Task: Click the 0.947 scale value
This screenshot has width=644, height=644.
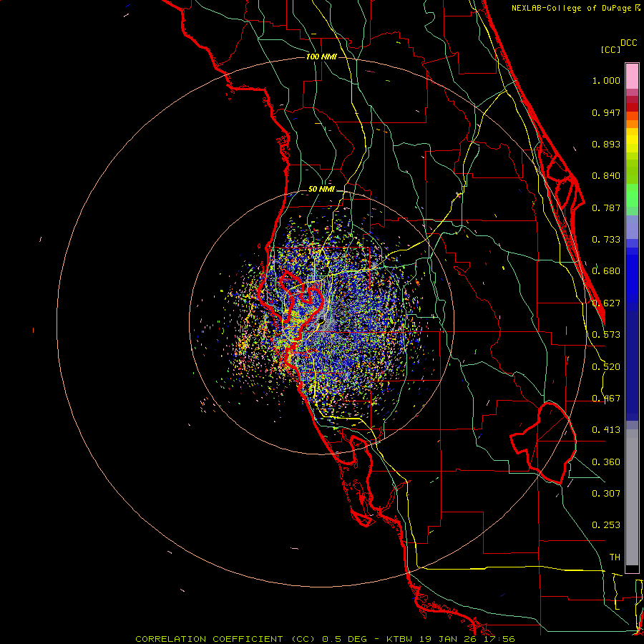Action: coord(606,112)
